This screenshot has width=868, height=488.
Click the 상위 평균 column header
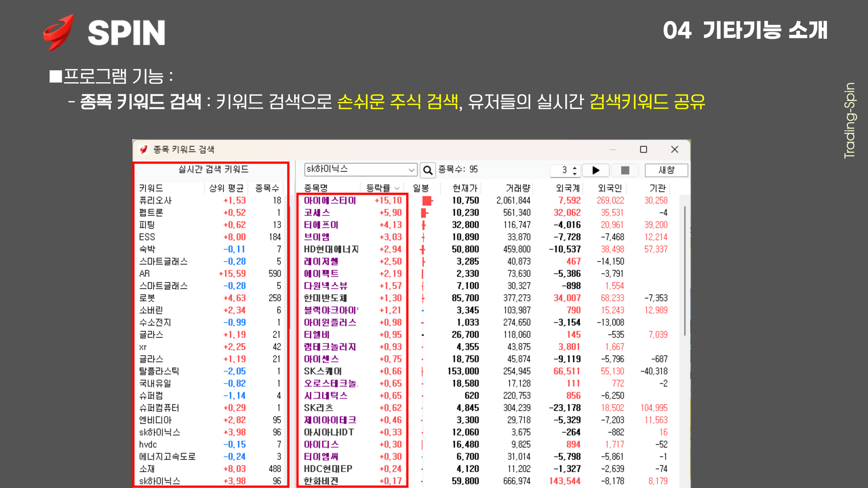coord(226,188)
